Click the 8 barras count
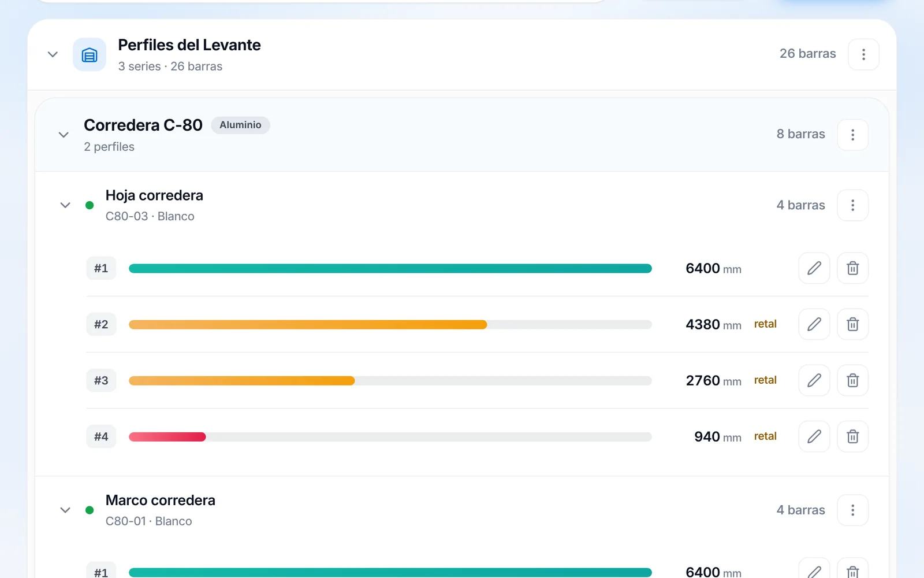924x578 pixels. point(800,134)
